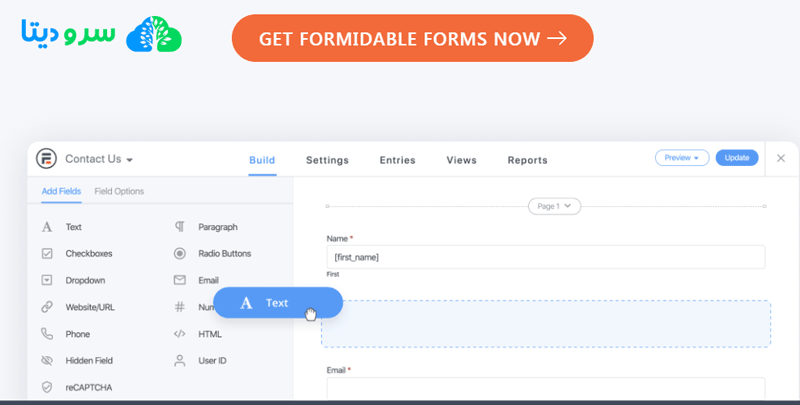Click the Formidable Forms logo icon
The width and height of the screenshot is (800, 405).
(x=46, y=159)
